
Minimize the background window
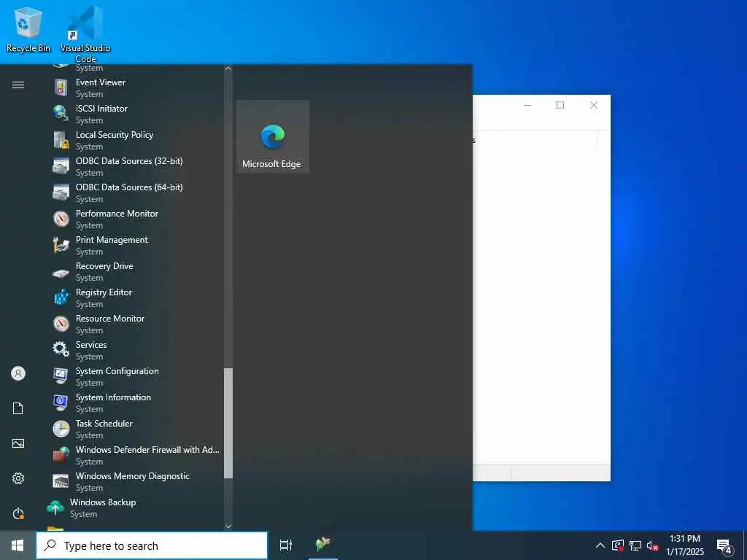coord(527,105)
